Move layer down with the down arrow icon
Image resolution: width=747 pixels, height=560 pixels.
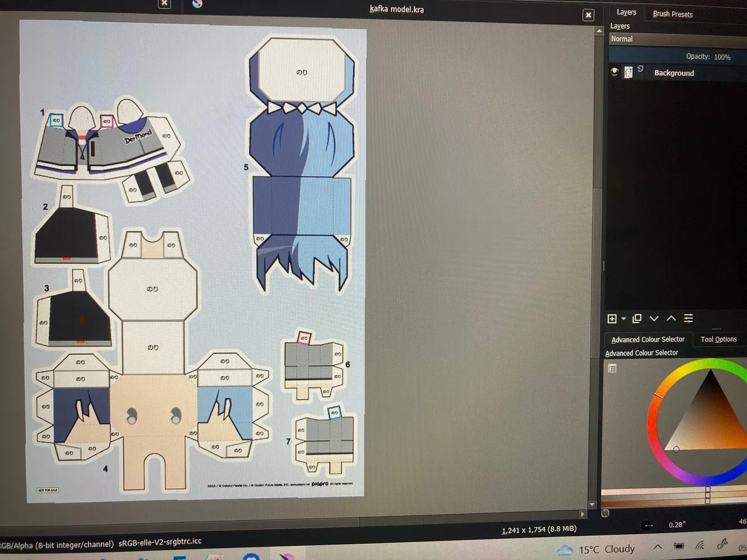point(653,318)
